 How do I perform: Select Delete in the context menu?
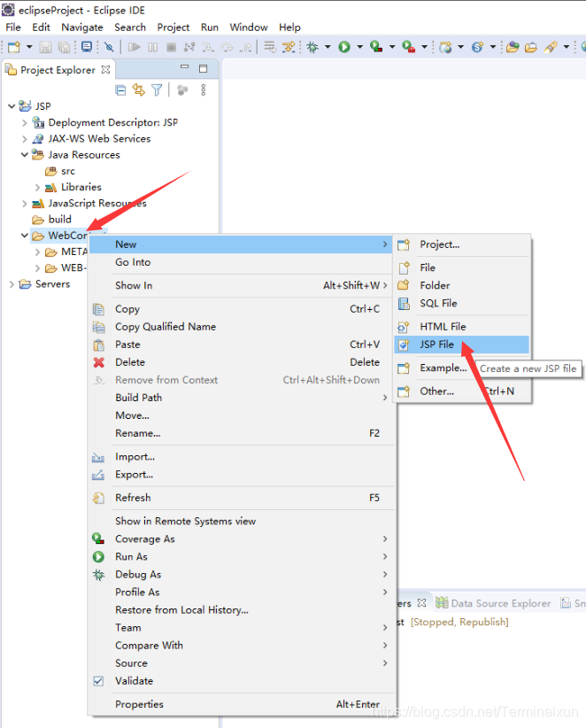point(242,362)
